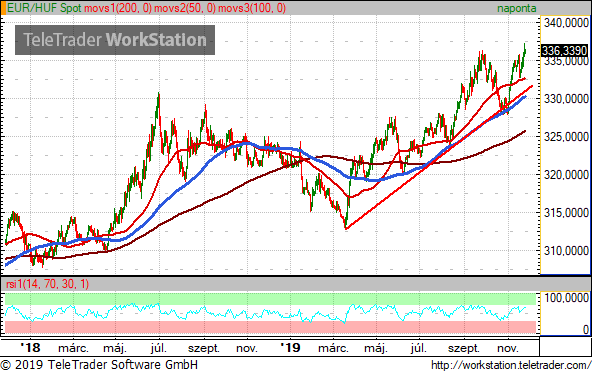Viewport: 592px width, 374px height.
Task: Click the '18 year marker on time axis
Action: click(30, 348)
